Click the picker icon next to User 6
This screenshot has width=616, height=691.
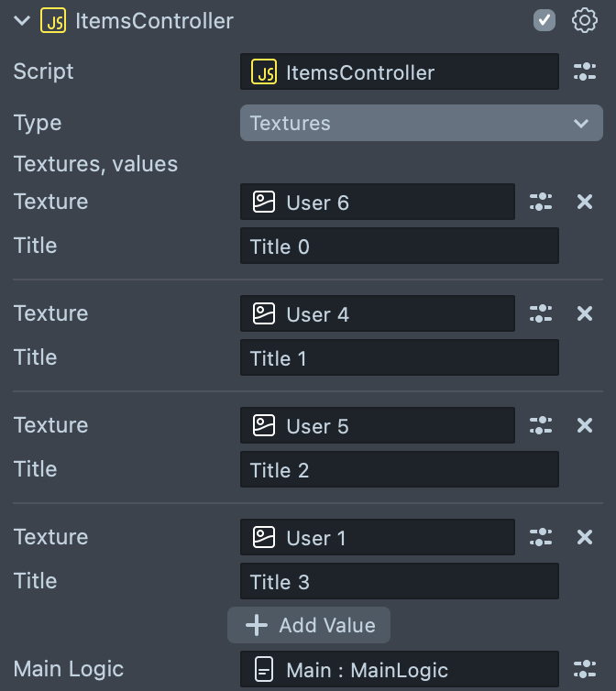pyautogui.click(x=541, y=202)
